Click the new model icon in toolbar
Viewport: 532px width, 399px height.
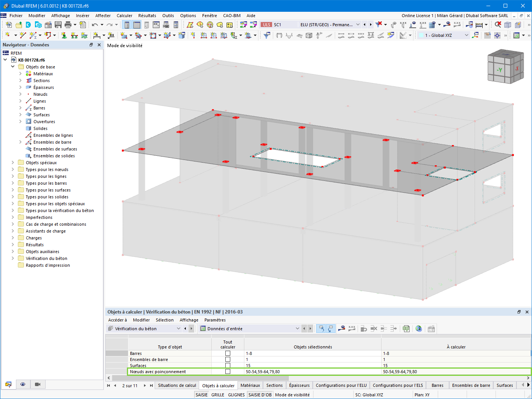pos(8,25)
